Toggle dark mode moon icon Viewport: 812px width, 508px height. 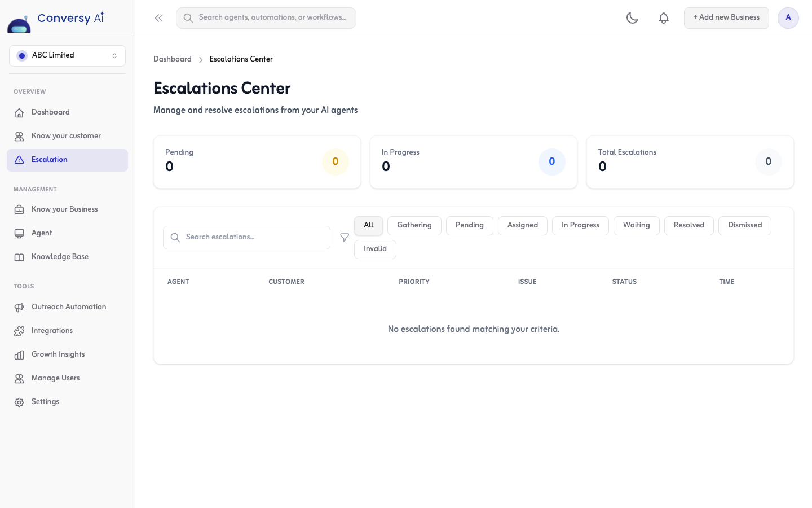click(x=632, y=18)
